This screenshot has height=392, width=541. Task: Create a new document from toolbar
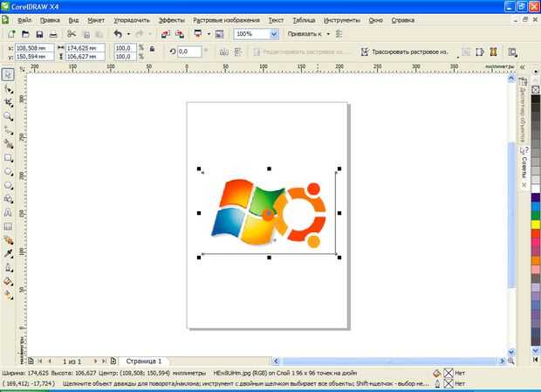click(x=11, y=34)
